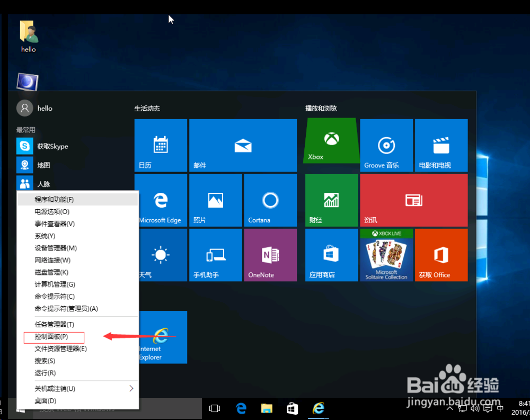Open the Windows Store from the taskbar

pyautogui.click(x=292, y=408)
